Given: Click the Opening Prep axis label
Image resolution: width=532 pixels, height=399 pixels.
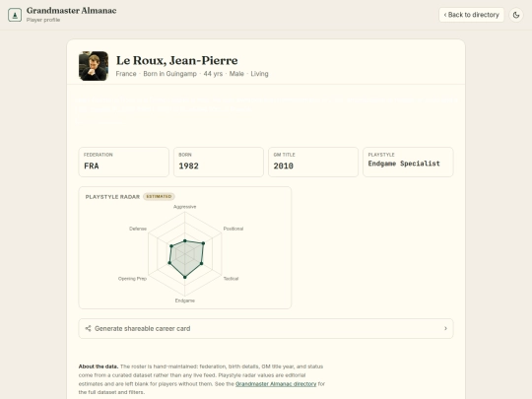Looking at the screenshot, I should [132, 279].
